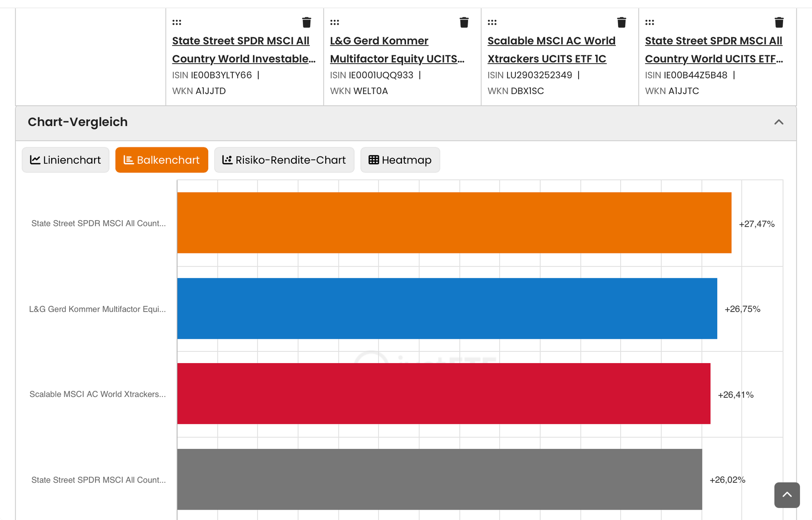Image resolution: width=812 pixels, height=520 pixels.
Task: Switch to Linienchart view
Action: 65,160
